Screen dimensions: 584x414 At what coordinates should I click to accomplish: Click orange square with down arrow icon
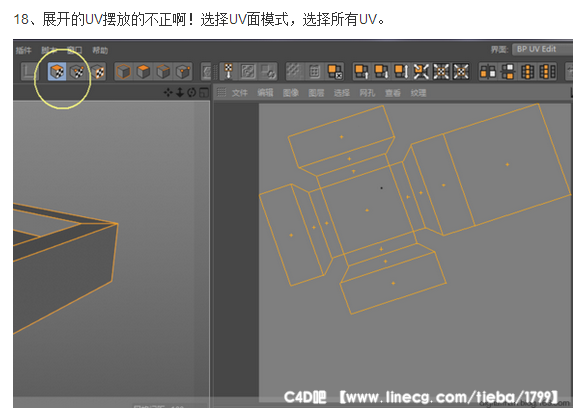381,71
